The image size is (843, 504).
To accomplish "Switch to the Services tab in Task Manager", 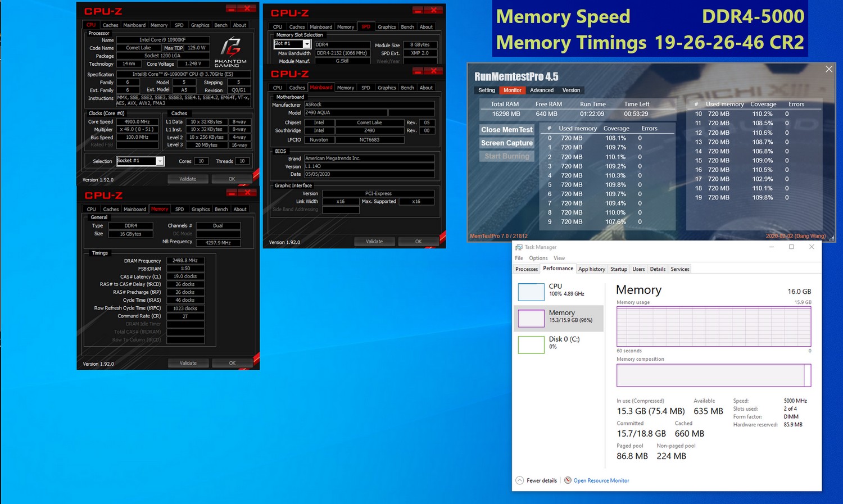I will tap(679, 269).
